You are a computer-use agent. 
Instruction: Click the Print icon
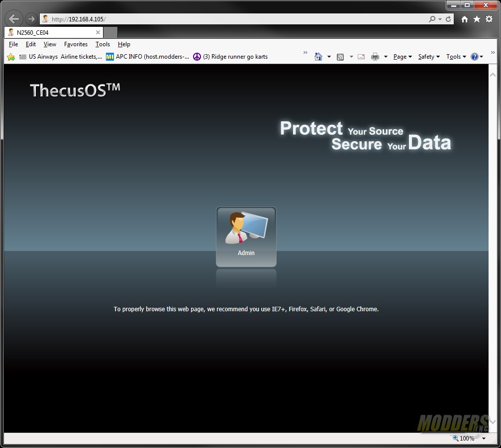coord(375,57)
